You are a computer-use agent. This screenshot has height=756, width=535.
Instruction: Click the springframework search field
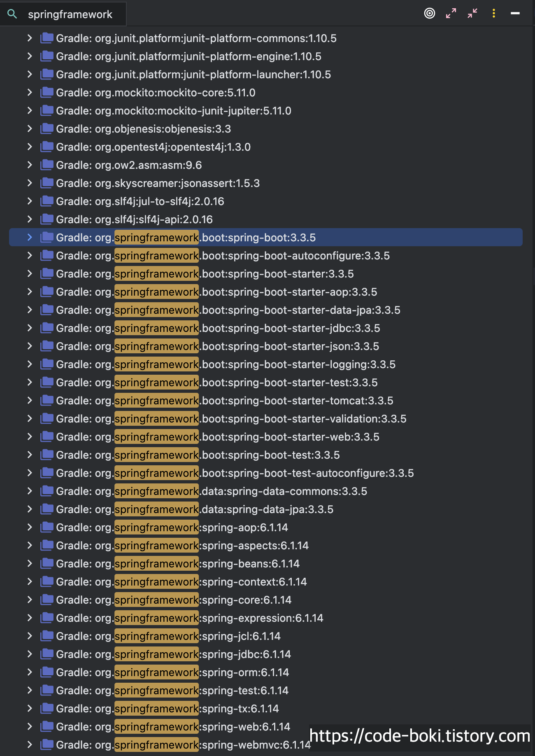(x=70, y=14)
